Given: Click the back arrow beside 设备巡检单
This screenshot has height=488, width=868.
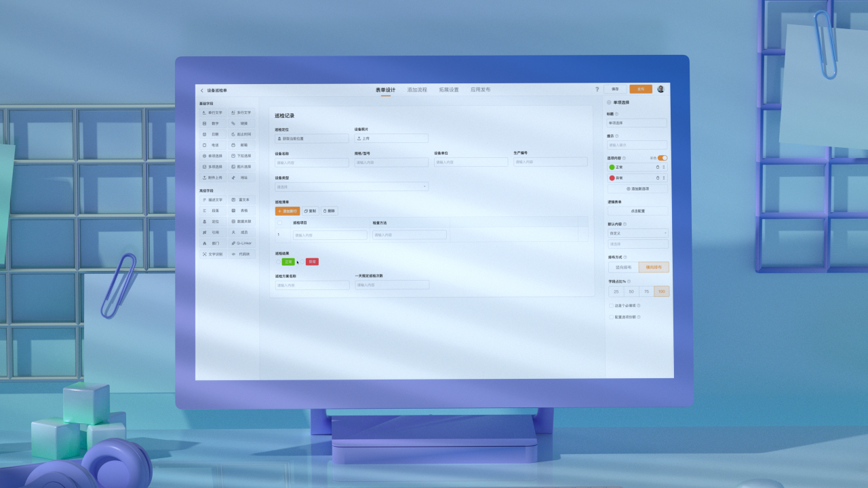Looking at the screenshot, I should tap(201, 90).
